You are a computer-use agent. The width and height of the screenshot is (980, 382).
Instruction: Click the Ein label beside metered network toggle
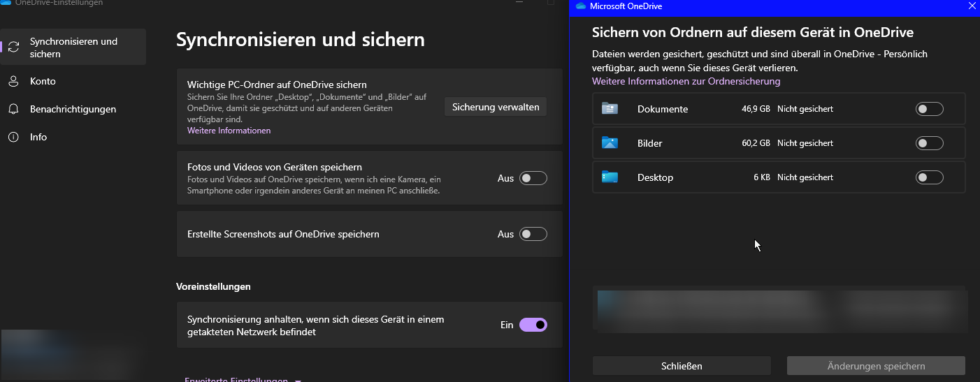(507, 325)
